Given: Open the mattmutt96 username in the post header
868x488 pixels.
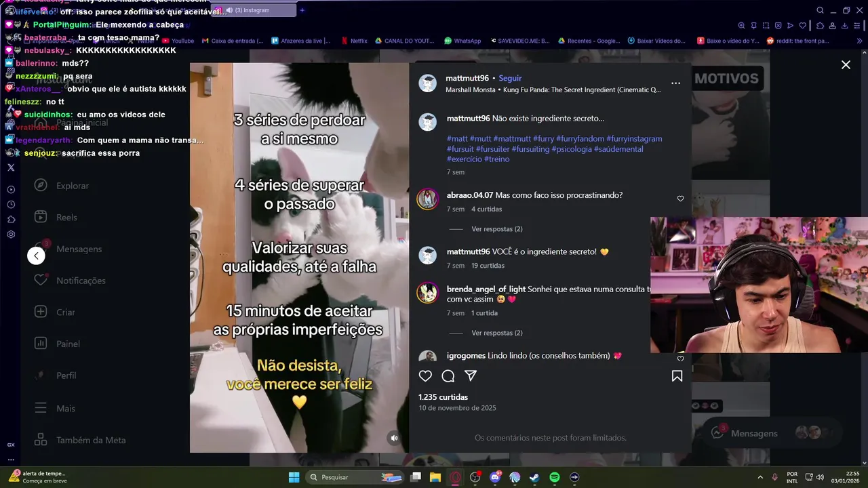Looking at the screenshot, I should click(467, 78).
